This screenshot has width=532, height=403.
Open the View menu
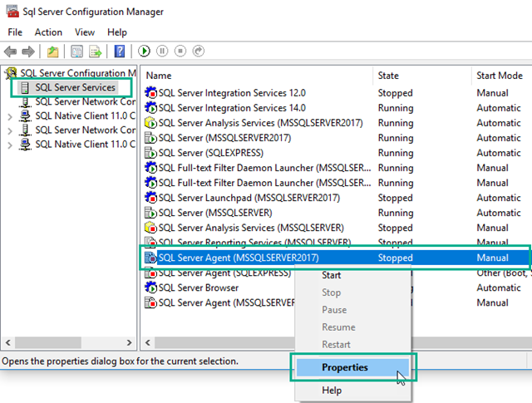[85, 32]
